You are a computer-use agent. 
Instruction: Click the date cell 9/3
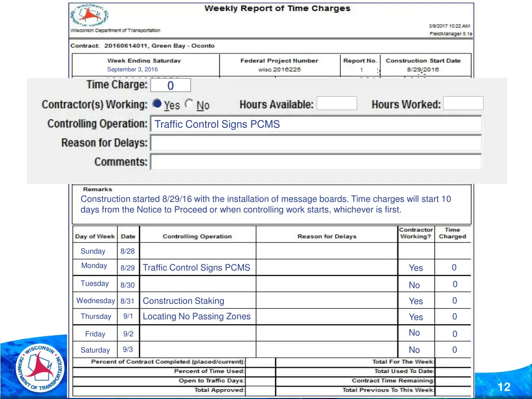[x=128, y=350]
